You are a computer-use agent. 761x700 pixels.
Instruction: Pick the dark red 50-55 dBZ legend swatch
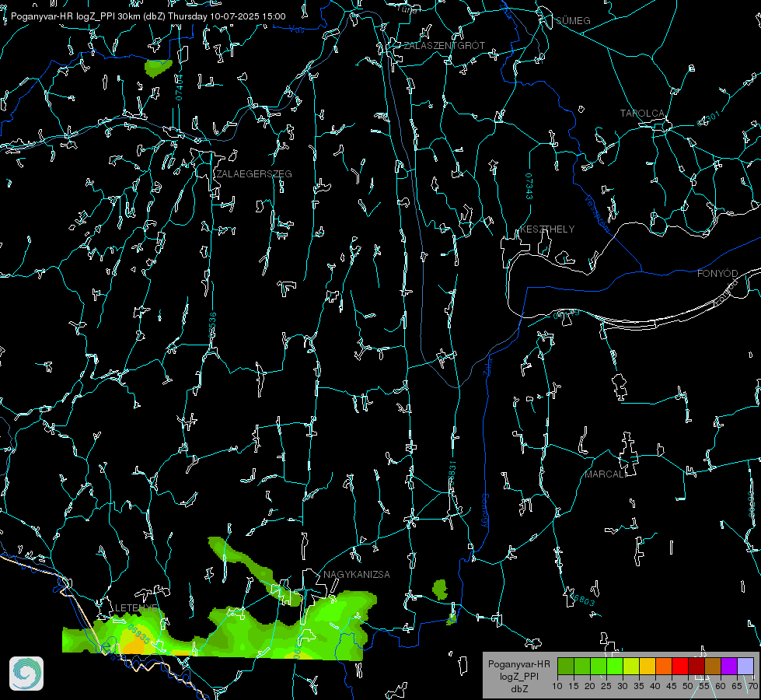(696, 666)
